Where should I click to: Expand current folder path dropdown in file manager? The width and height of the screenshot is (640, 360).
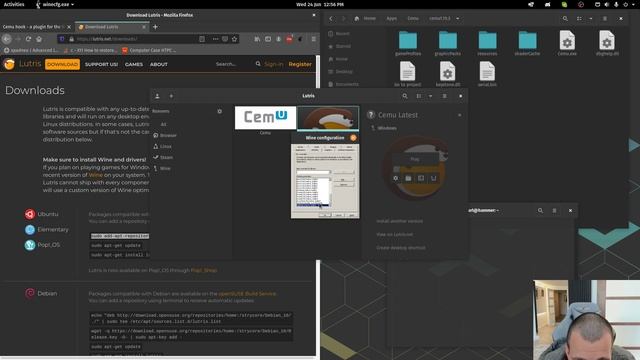[x=458, y=18]
